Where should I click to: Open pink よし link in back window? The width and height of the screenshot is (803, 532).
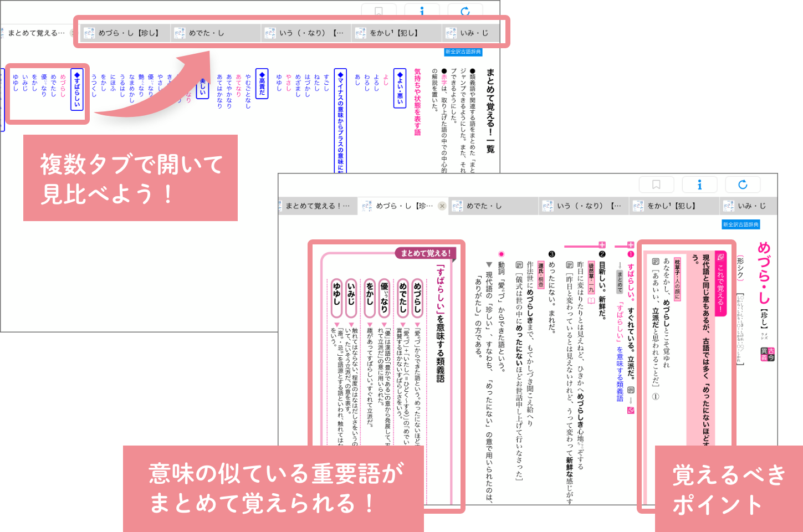coord(386,80)
